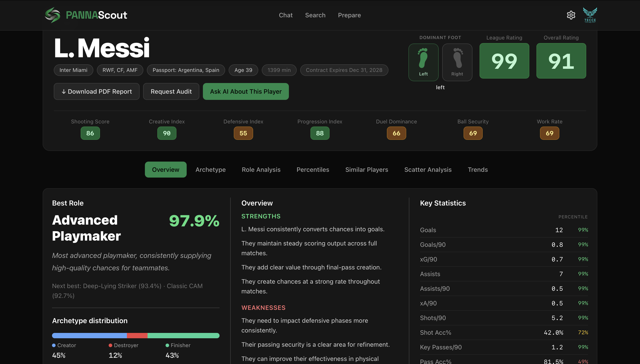Click the Progression Index 88 badge

[x=320, y=133]
